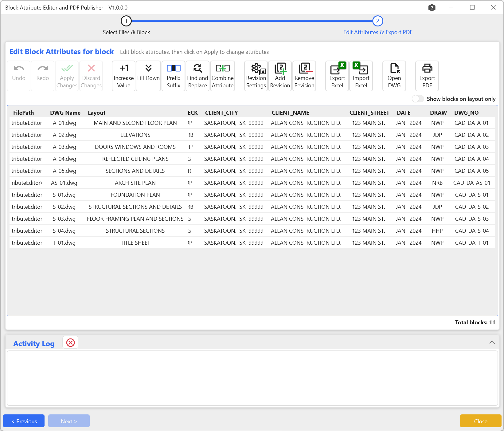Open Find and Replace
This screenshot has width=504, height=431.
tap(197, 76)
